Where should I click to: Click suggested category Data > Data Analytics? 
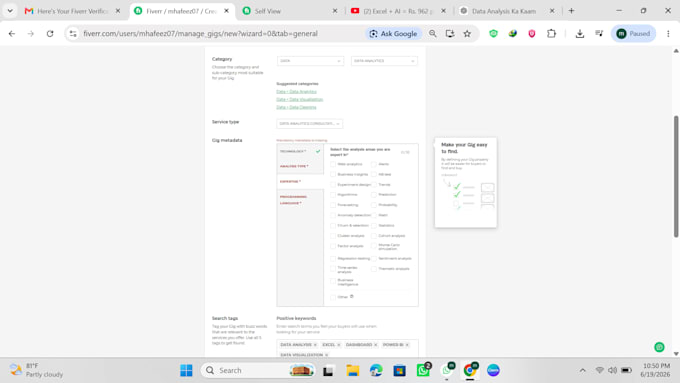click(x=297, y=92)
